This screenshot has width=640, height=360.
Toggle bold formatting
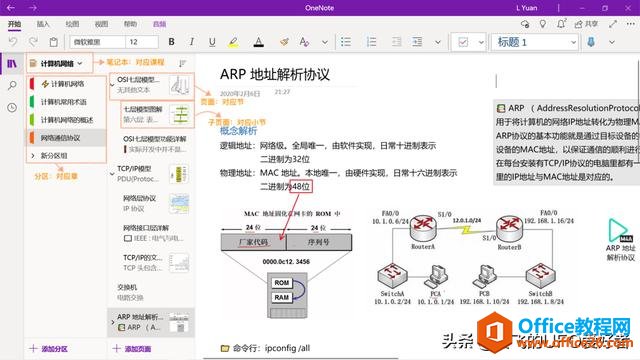[x=171, y=42]
